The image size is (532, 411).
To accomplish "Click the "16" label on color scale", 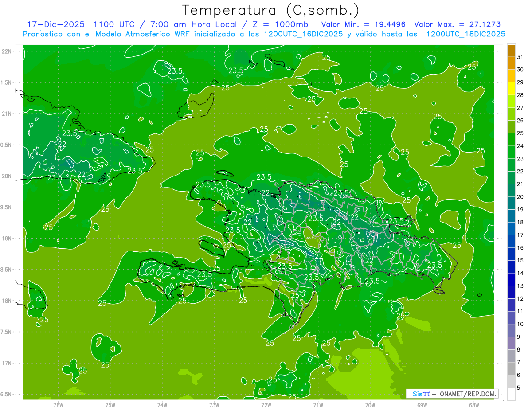I will (520, 248).
